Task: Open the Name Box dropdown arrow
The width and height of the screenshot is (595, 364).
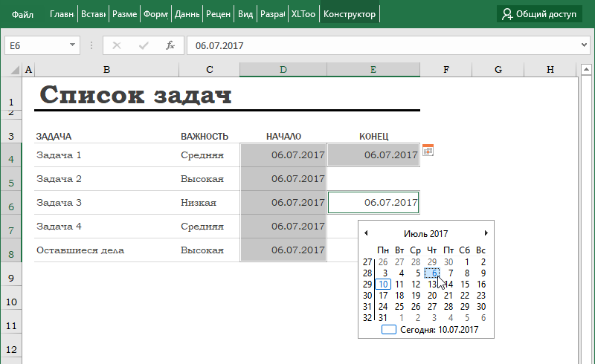Action: click(x=72, y=45)
